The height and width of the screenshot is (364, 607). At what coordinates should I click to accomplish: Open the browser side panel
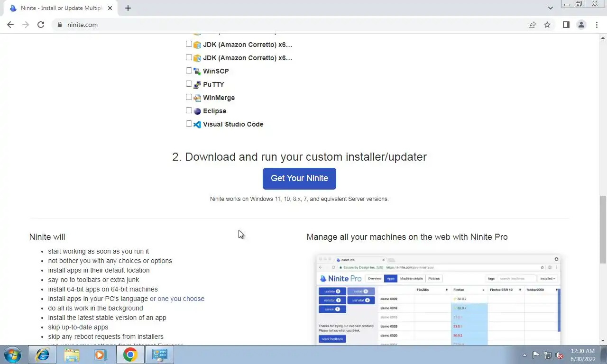click(x=566, y=25)
